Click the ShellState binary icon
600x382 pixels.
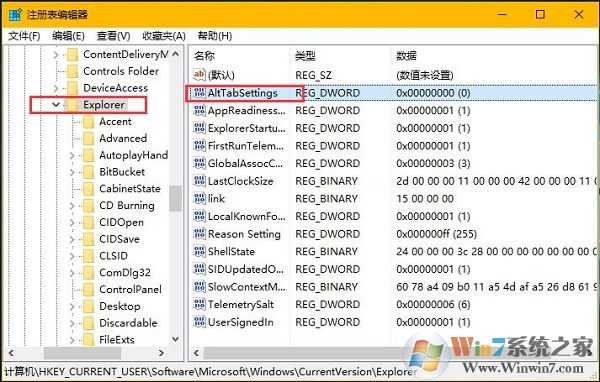pos(199,251)
